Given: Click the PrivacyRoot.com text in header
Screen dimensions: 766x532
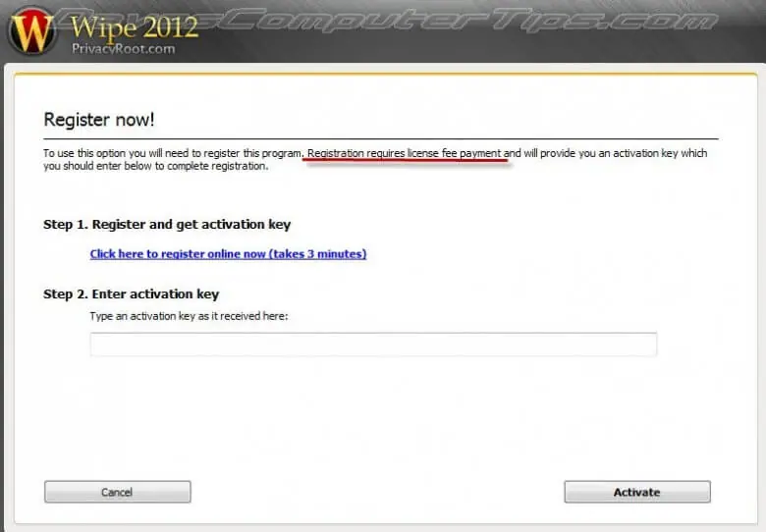Looking at the screenshot, I should (x=123, y=49).
